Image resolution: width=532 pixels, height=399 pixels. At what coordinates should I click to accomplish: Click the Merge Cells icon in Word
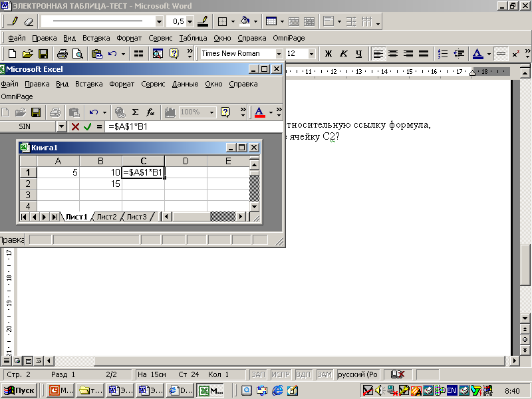[x=294, y=21]
